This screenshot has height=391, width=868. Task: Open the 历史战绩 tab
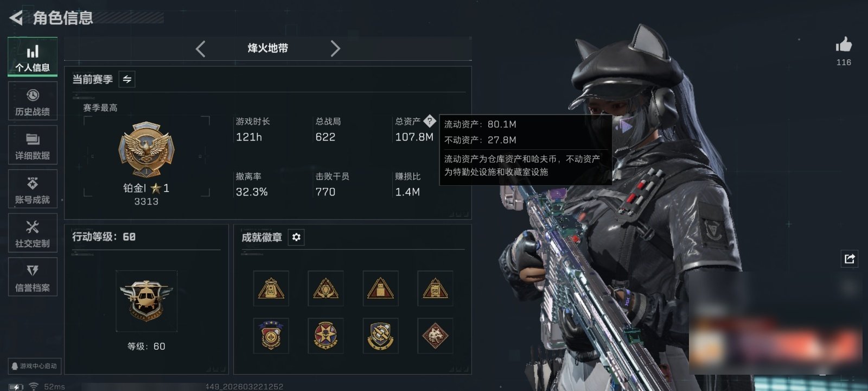[33, 102]
